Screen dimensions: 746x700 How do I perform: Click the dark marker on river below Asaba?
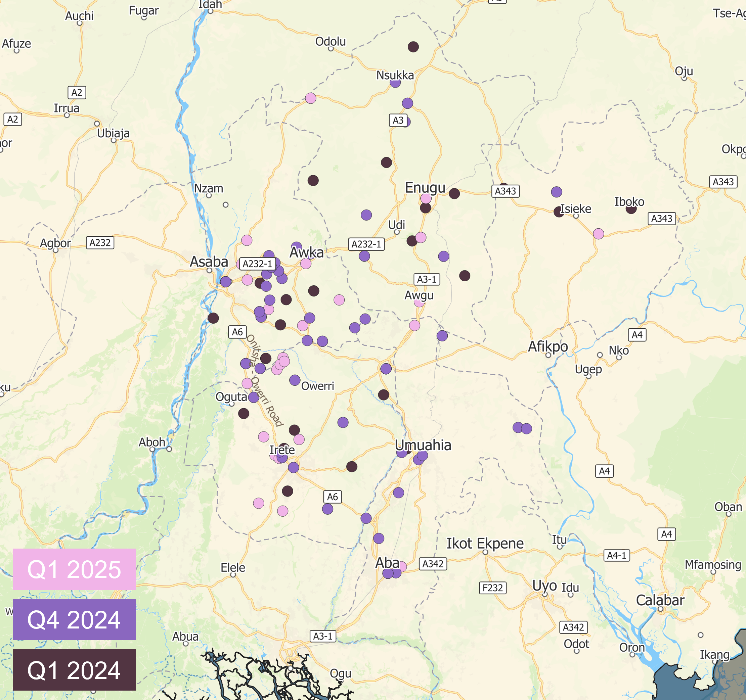point(213,318)
